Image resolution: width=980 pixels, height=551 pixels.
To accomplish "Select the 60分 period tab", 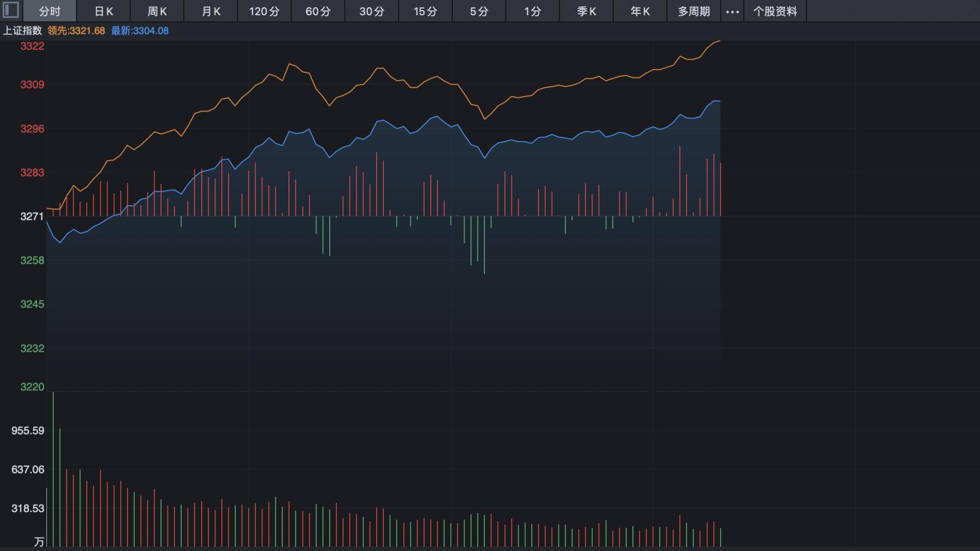I will pos(318,11).
